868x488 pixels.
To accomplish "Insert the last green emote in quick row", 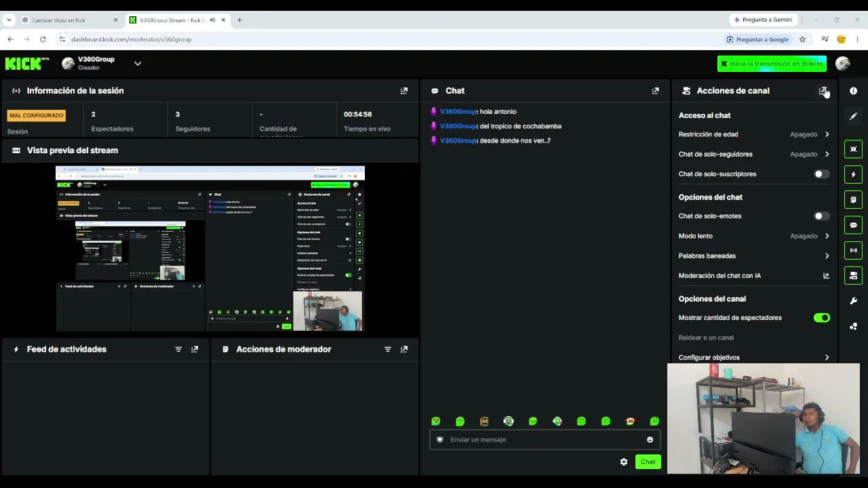I will pos(654,421).
